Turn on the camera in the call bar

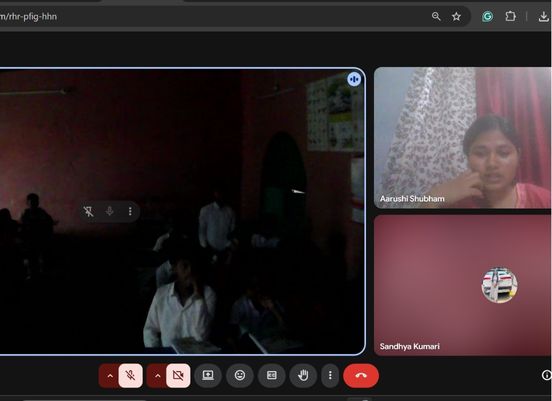pyautogui.click(x=178, y=376)
